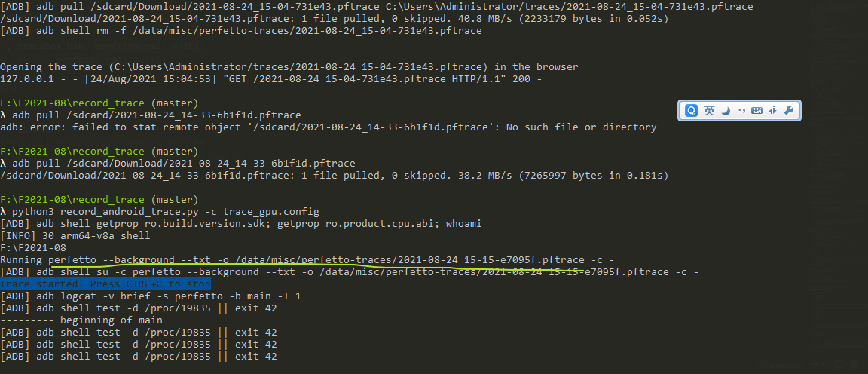Screen dimensions: 868x374
Task: Click the blue Q input method logo
Action: 691,111
